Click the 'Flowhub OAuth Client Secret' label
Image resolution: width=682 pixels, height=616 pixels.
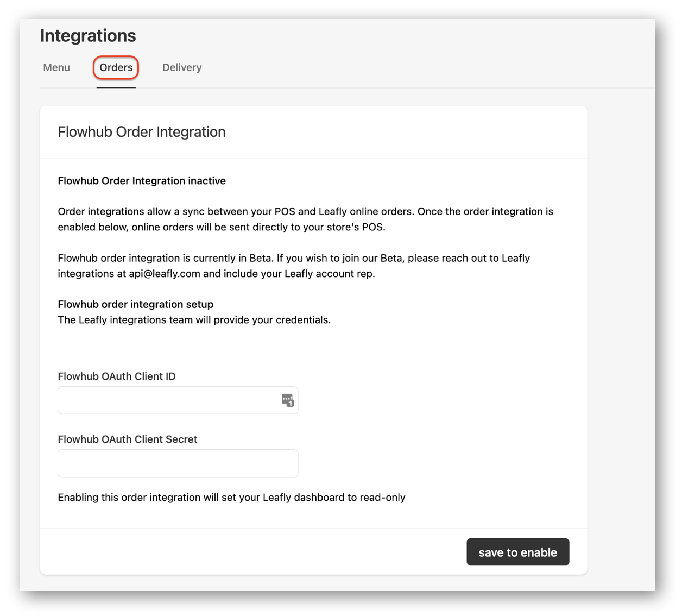pyautogui.click(x=127, y=439)
